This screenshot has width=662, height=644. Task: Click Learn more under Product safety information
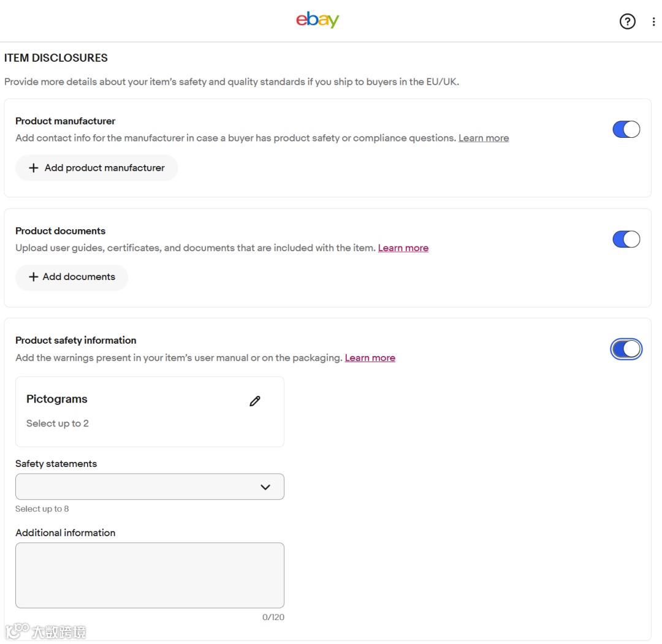pos(370,358)
